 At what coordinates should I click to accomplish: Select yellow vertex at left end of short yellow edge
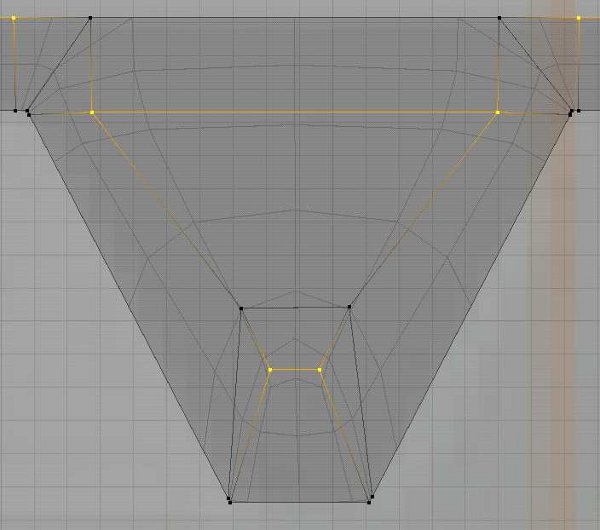click(270, 370)
